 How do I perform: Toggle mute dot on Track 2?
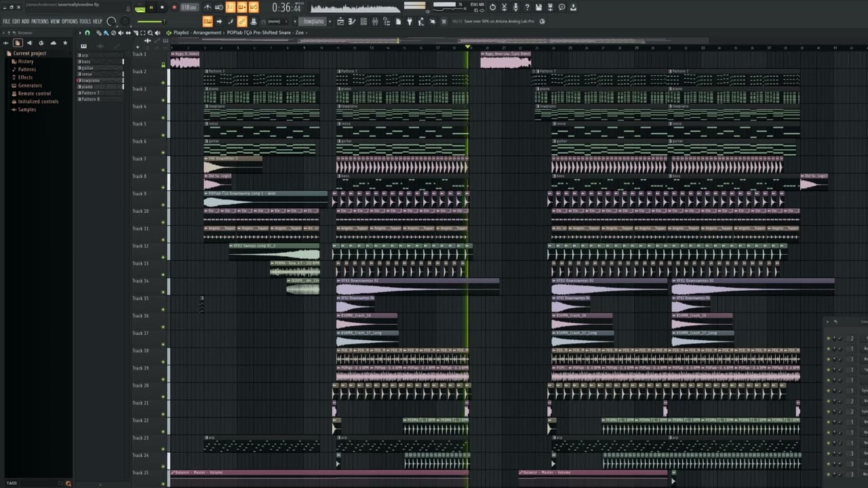pyautogui.click(x=163, y=83)
